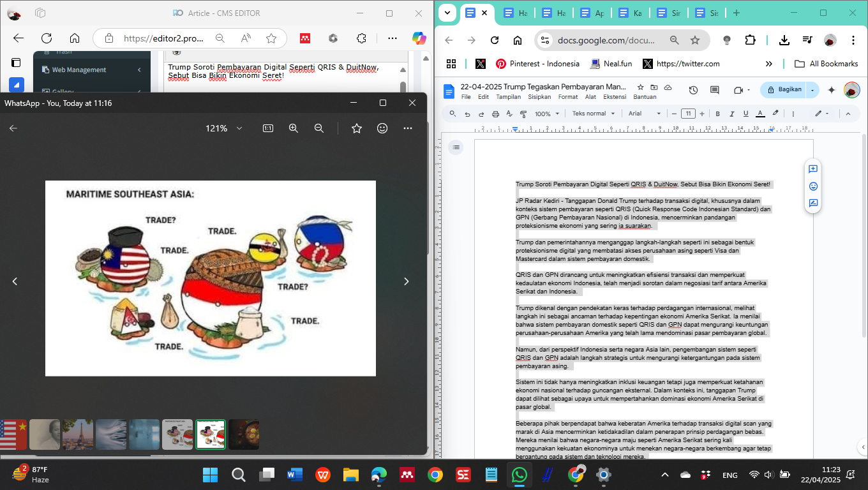Open Edge extensions puzzle icon
This screenshot has height=490, width=868.
[361, 38]
